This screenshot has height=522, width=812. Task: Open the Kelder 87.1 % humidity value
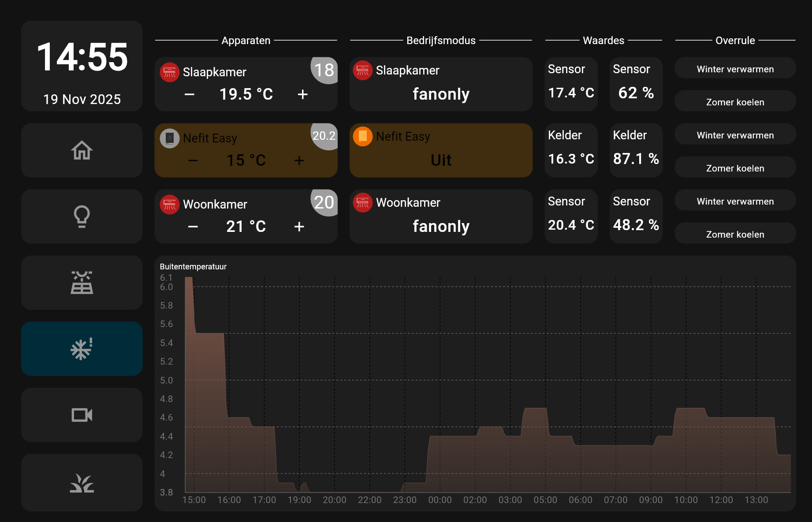[636, 150]
